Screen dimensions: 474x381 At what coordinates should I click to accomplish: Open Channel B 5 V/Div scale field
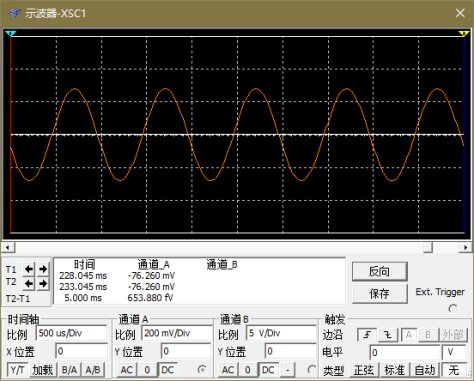[x=281, y=333]
